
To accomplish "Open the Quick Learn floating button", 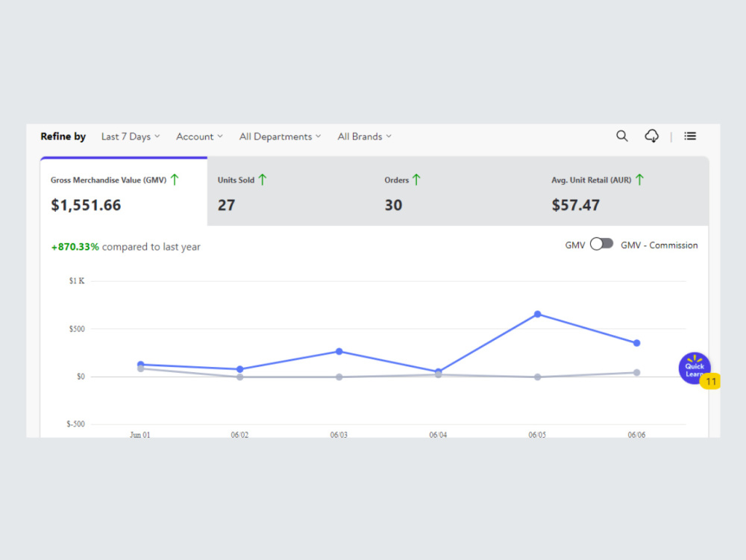I will pos(694,368).
